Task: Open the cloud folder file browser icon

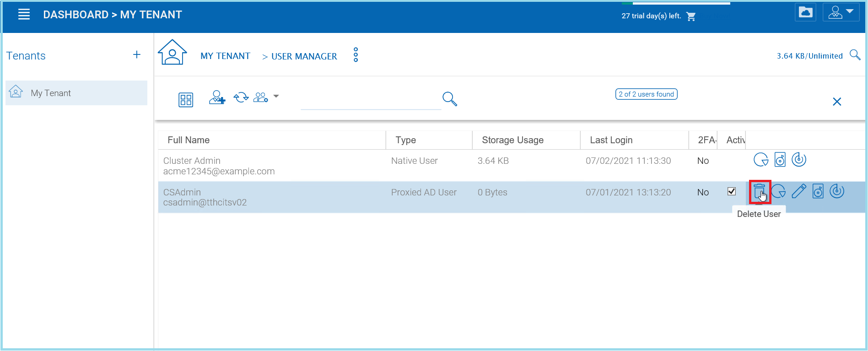Action: pos(805,12)
